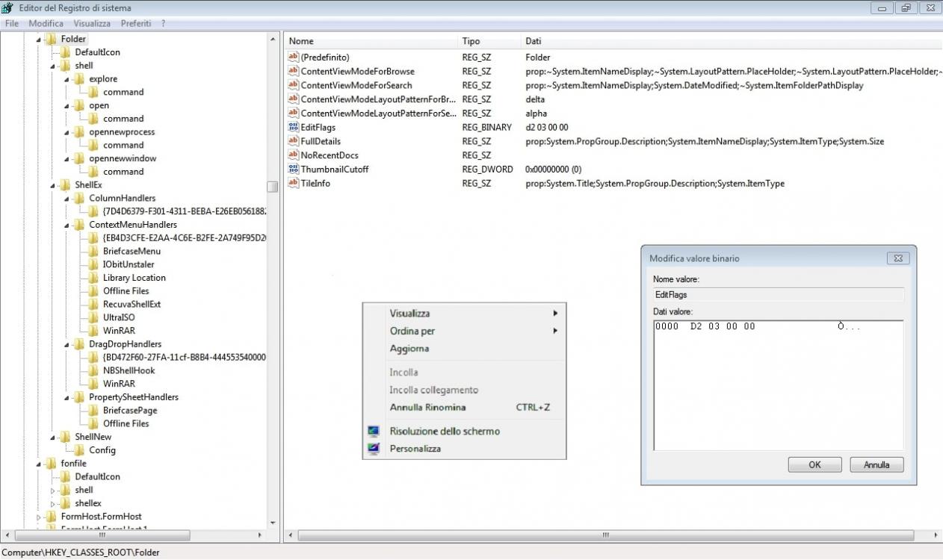The width and height of the screenshot is (943, 560).
Task: Open the ? help menu
Action: [x=163, y=23]
